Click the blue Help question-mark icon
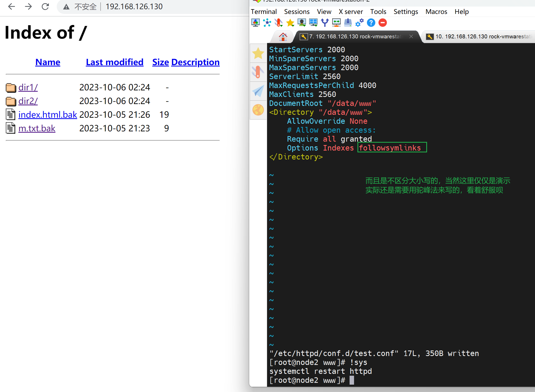Image resolution: width=535 pixels, height=392 pixels. click(x=371, y=23)
